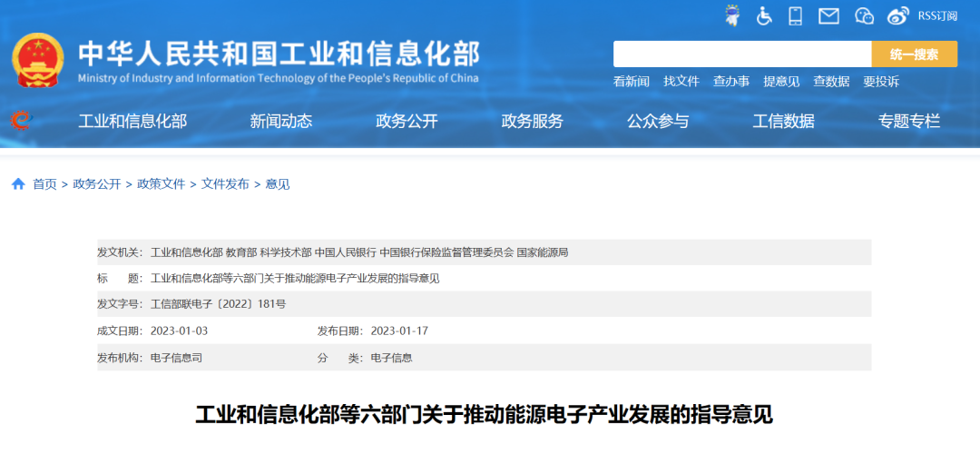Open the 查数据 quick link
980x454 pixels.
point(831,82)
